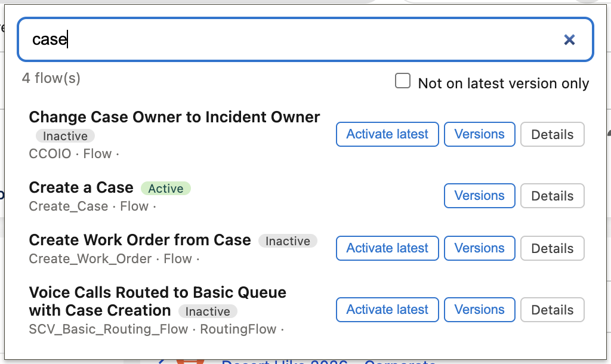
Task: Open Details for Create a Case flow
Action: [x=552, y=196]
